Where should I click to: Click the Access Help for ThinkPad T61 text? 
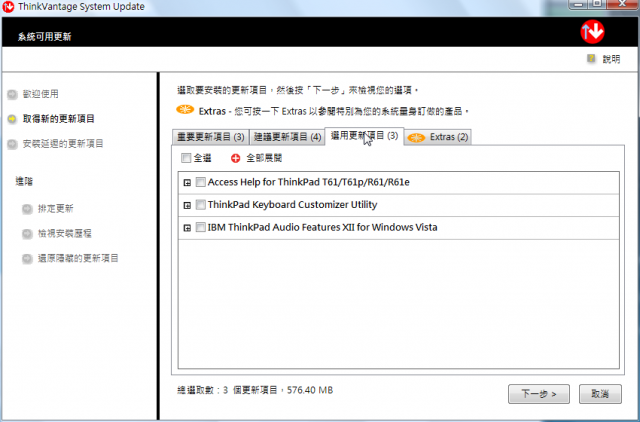[x=309, y=182]
